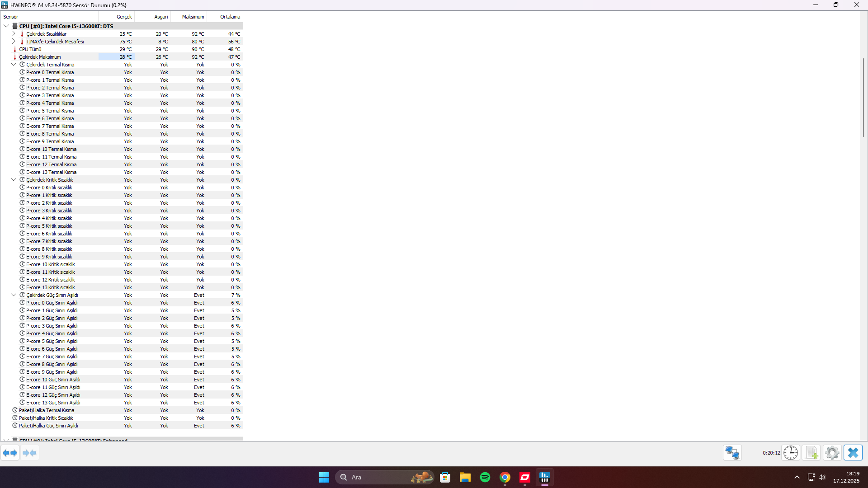Click the 90 °C maximum of CPU Tümü
The image size is (868, 488).
(198, 49)
